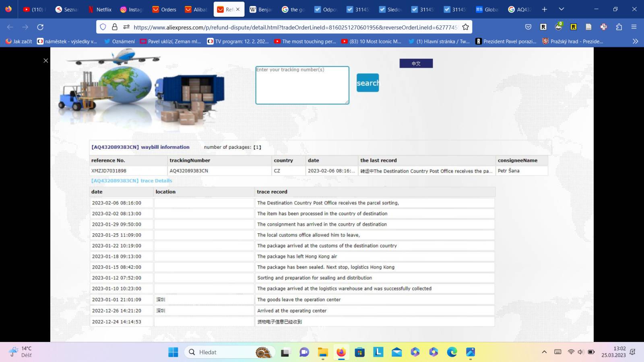This screenshot has height=362, width=644.
Task: Click consignee name Petr Šana
Action: tap(508, 171)
